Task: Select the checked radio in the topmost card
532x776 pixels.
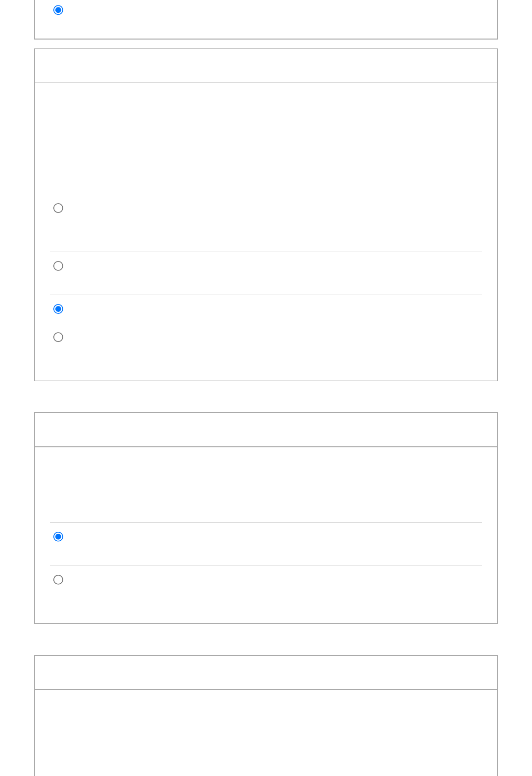Action: pyautogui.click(x=58, y=10)
